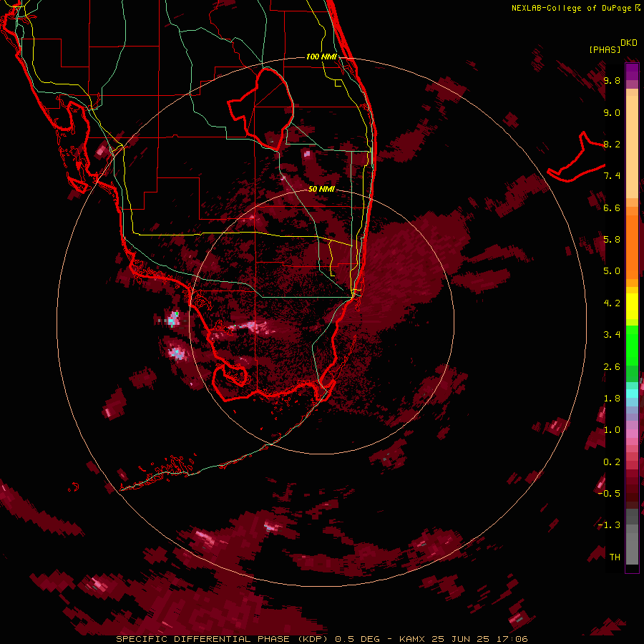Click the SPECIFIC DIFFERENTIAL PHASE (KDP) caption
Screen dimensions: 644x644
223,639
